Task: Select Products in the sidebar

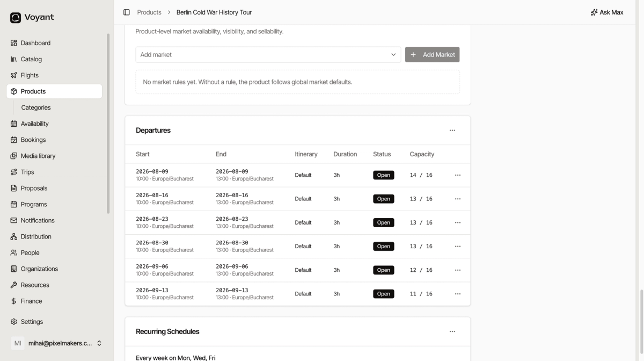Action: point(54,91)
